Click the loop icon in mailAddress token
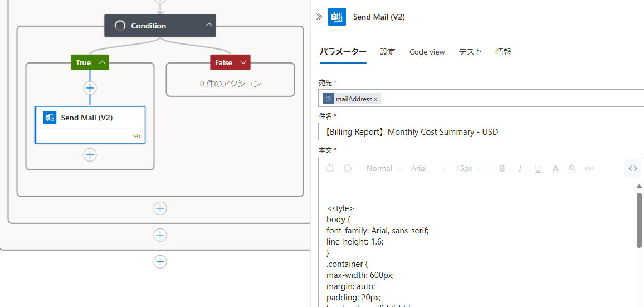Screen dimensions: 644x307 point(328,99)
